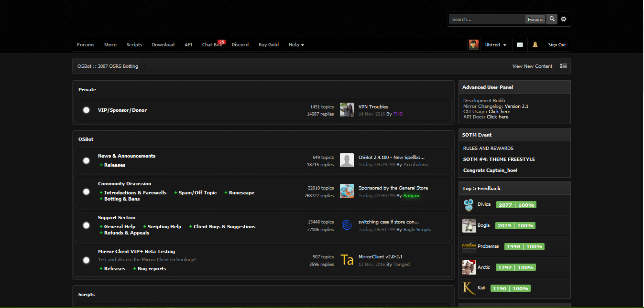Image resolution: width=644 pixels, height=308 pixels.
Task: Open avatar beside Sponsored by General Store
Action: click(x=347, y=191)
